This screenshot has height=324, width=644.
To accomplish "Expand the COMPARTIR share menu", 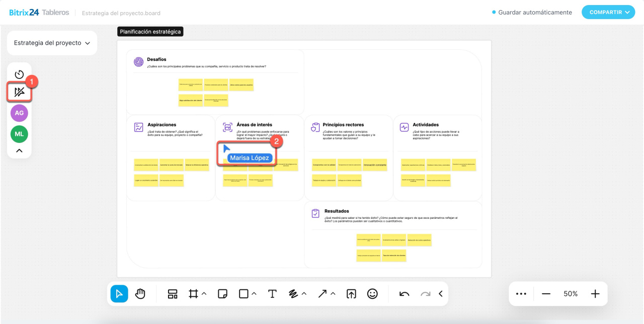I will coord(608,12).
